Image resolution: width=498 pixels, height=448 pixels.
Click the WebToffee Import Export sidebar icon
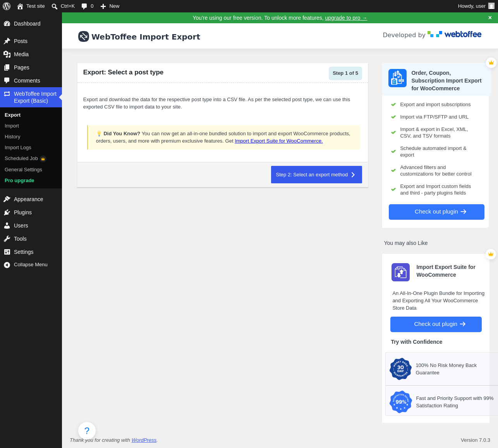[x=7, y=94]
